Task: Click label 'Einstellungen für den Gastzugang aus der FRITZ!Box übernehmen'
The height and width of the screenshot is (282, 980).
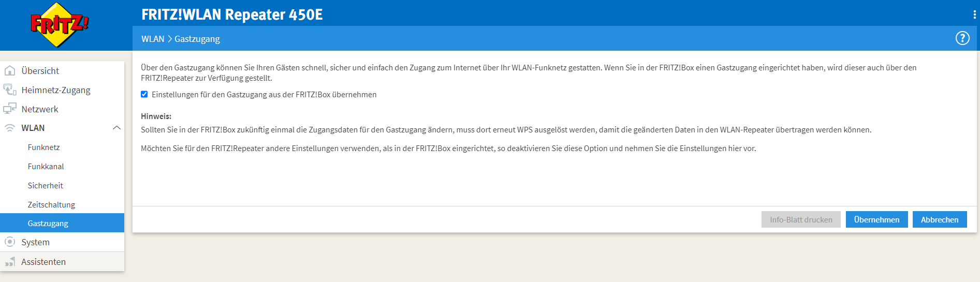Action: click(x=264, y=95)
